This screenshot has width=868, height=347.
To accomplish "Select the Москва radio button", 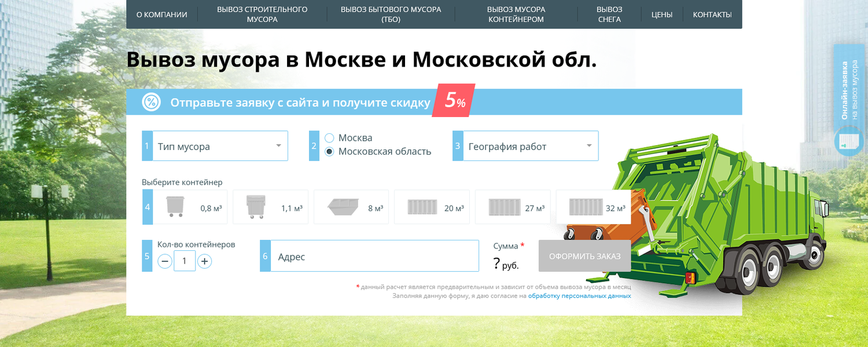I will pyautogui.click(x=329, y=138).
